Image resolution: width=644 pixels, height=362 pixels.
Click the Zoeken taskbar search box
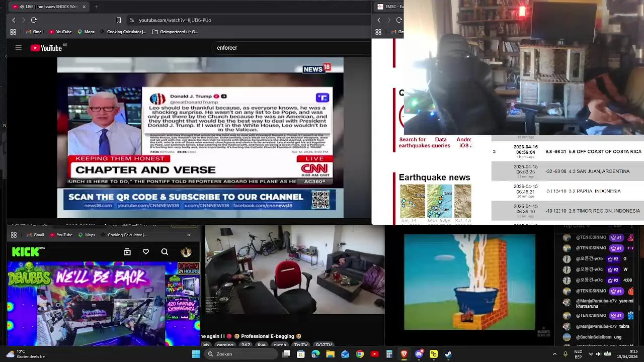click(242, 354)
